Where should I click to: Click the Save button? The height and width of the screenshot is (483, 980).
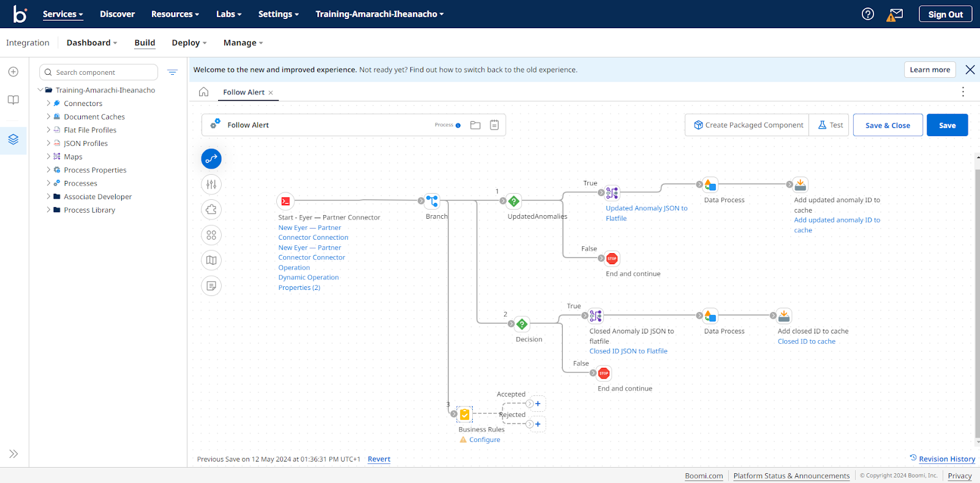click(947, 125)
